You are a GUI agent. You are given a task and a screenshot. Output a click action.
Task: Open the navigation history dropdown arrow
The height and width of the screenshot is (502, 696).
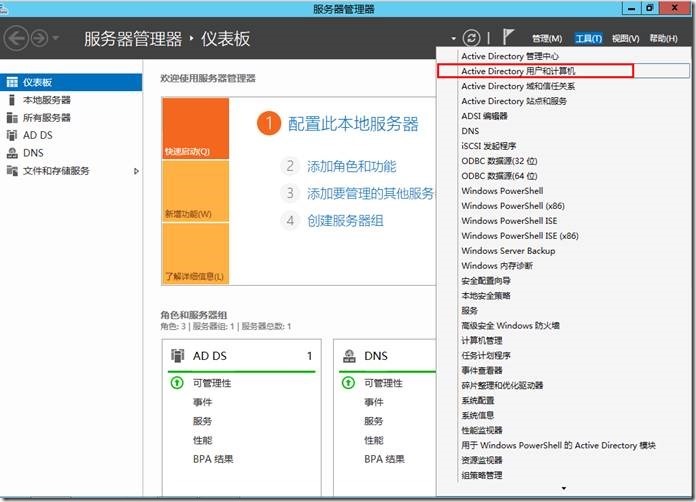tap(55, 38)
